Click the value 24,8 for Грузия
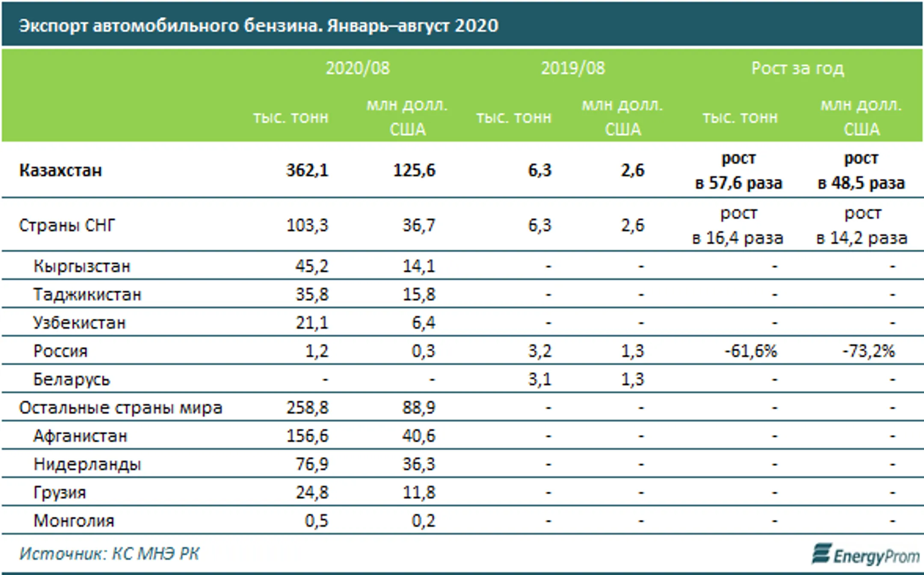This screenshot has width=924, height=575. click(x=312, y=492)
